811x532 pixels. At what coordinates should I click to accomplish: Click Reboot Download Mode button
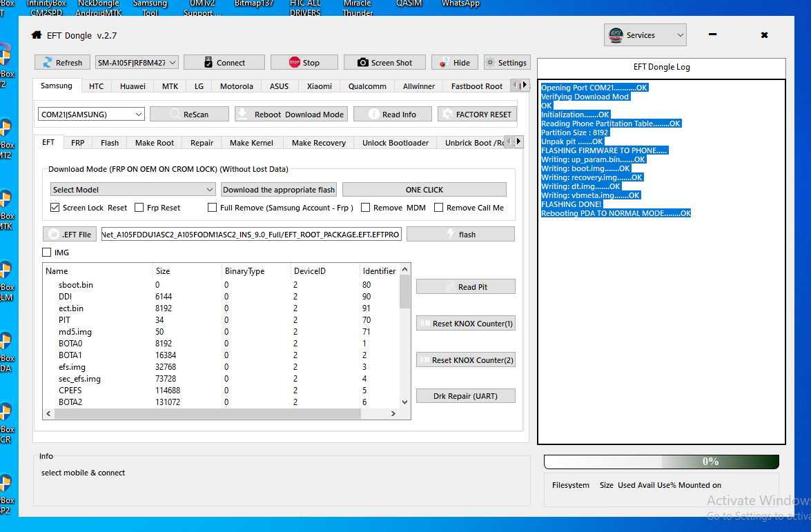(x=291, y=115)
